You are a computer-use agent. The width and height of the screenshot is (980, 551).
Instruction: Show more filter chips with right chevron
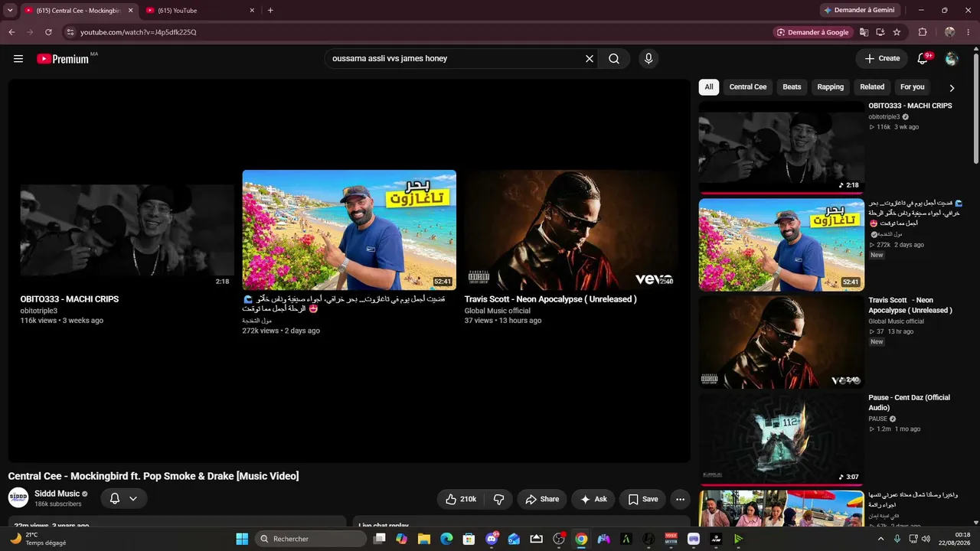952,88
